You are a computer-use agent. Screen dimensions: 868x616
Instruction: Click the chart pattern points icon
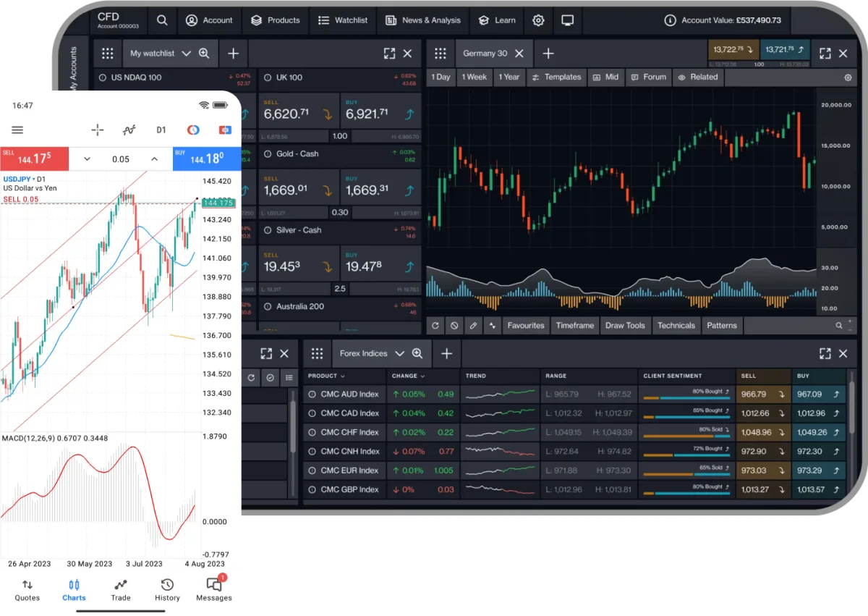493,326
